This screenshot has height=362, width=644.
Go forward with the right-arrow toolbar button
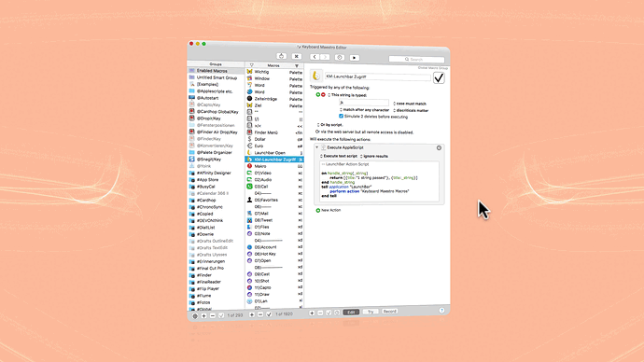(x=325, y=57)
